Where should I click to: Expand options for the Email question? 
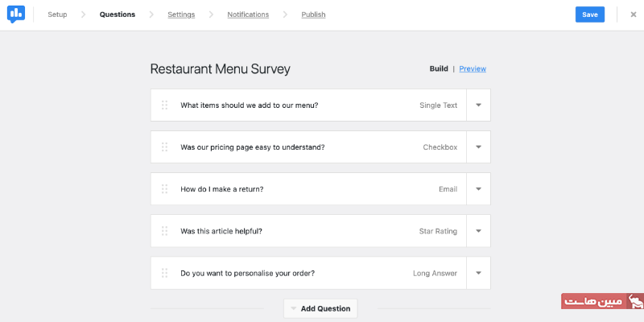point(478,189)
